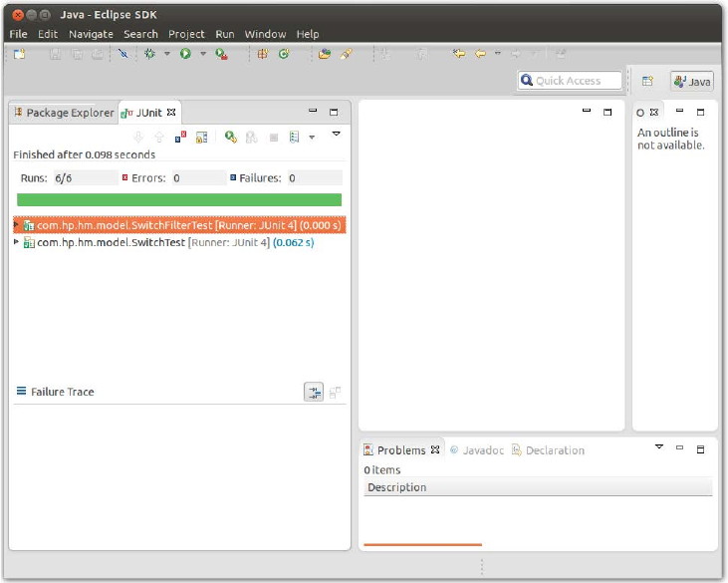Click the Quick Access search field
Image resolution: width=728 pixels, height=583 pixels.
point(570,81)
